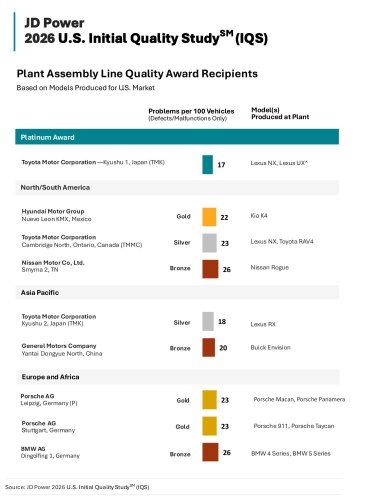This screenshot has width=380, height=500.
Task: Select the 'Asia Pacific' section header
Action: [177, 292]
